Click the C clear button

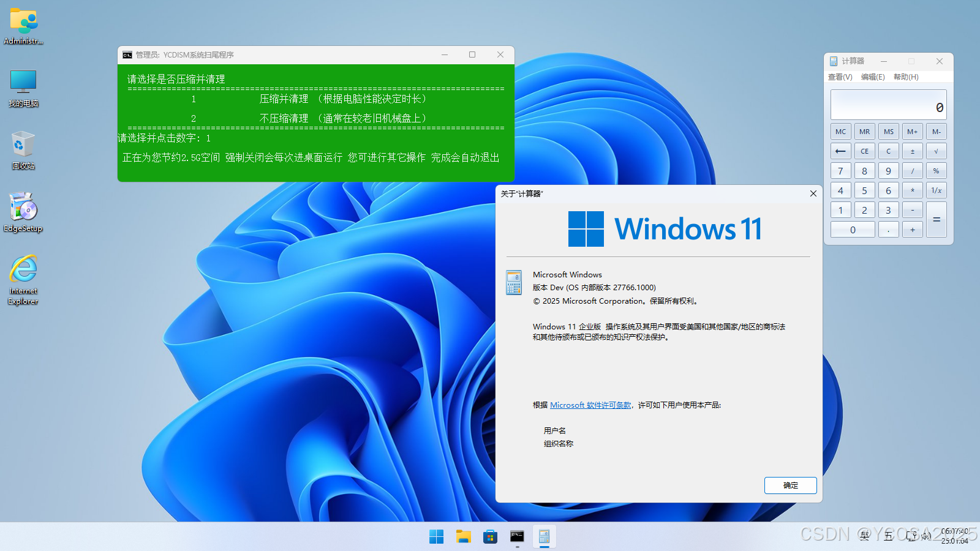[x=888, y=151]
